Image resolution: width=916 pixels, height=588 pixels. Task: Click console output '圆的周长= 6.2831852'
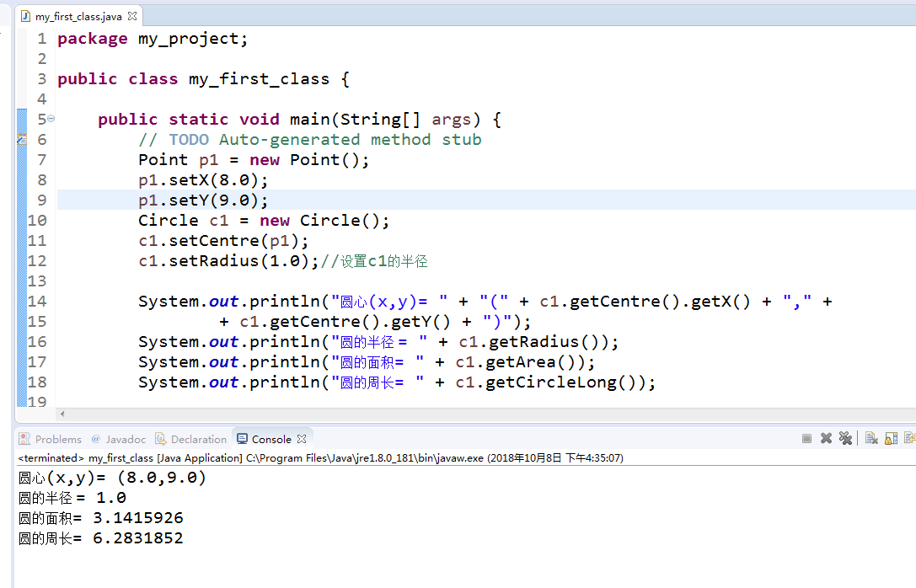(x=100, y=538)
